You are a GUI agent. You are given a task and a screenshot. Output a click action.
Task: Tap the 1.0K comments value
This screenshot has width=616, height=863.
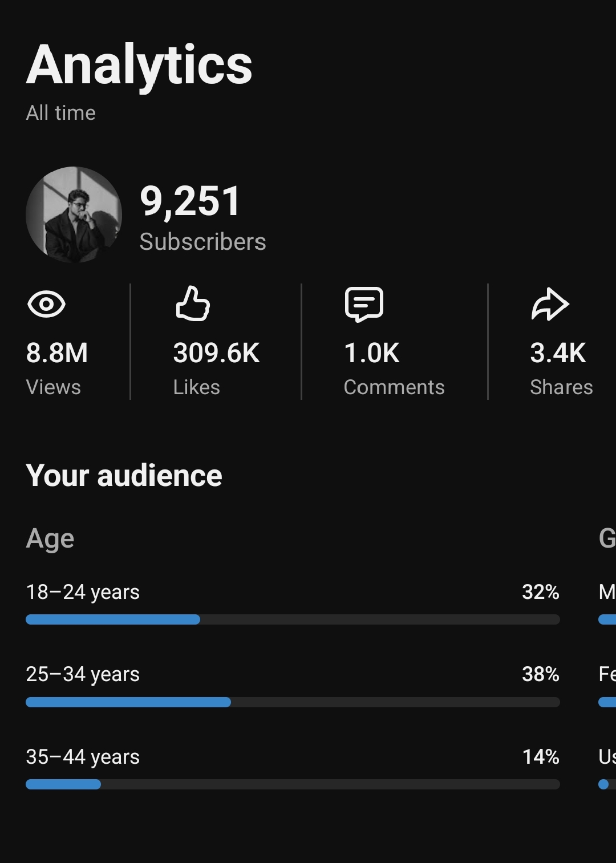[372, 353]
